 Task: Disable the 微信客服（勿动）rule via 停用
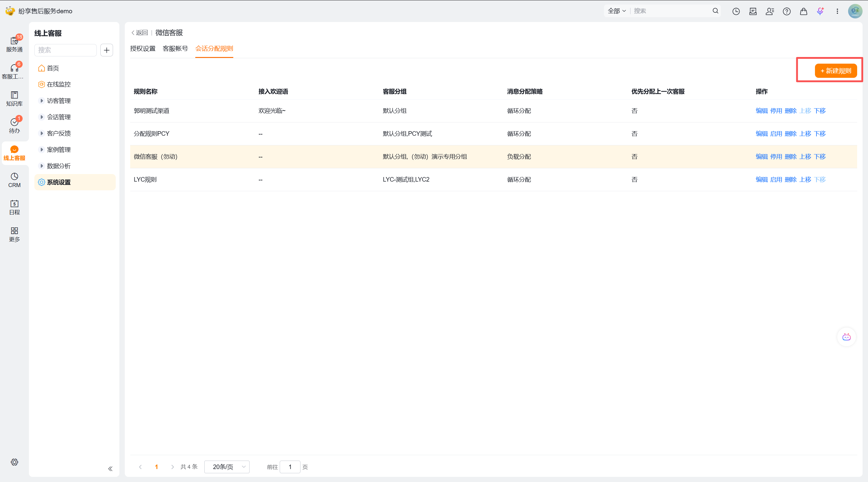click(x=776, y=157)
